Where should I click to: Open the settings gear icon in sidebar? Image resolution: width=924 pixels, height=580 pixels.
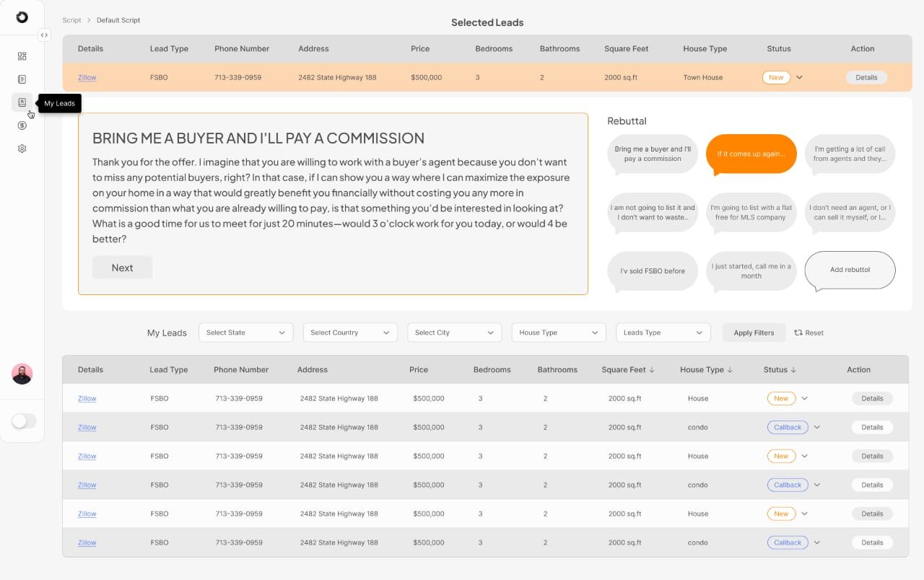tap(22, 149)
